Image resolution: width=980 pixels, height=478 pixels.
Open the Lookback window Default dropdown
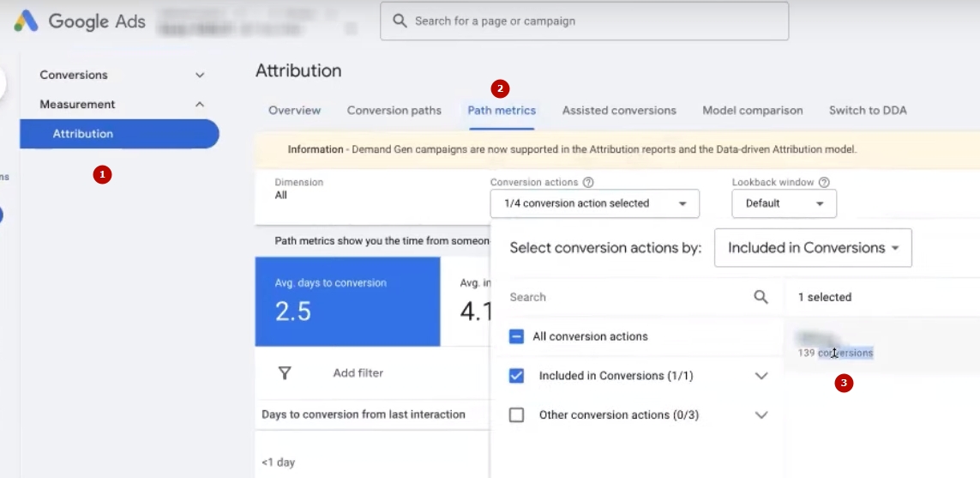784,203
